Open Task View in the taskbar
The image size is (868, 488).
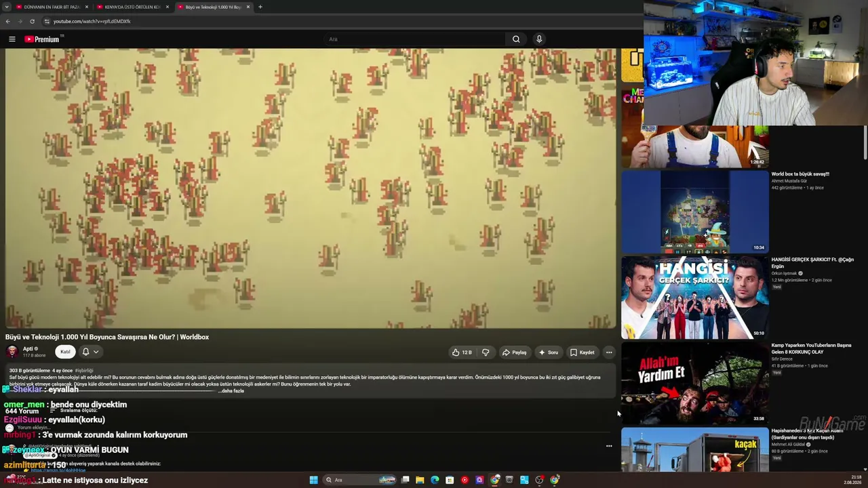406,480
